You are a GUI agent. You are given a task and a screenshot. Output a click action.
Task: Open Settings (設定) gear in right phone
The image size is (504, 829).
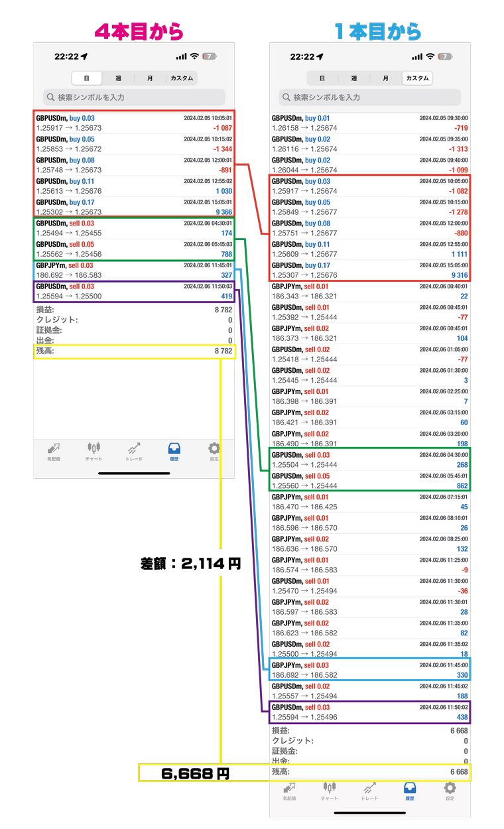(450, 791)
